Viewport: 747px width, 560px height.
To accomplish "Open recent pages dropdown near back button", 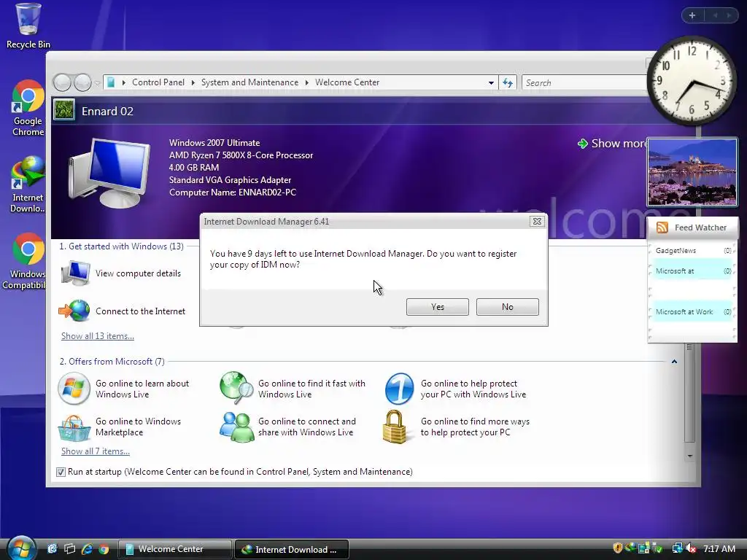I will pyautogui.click(x=97, y=83).
